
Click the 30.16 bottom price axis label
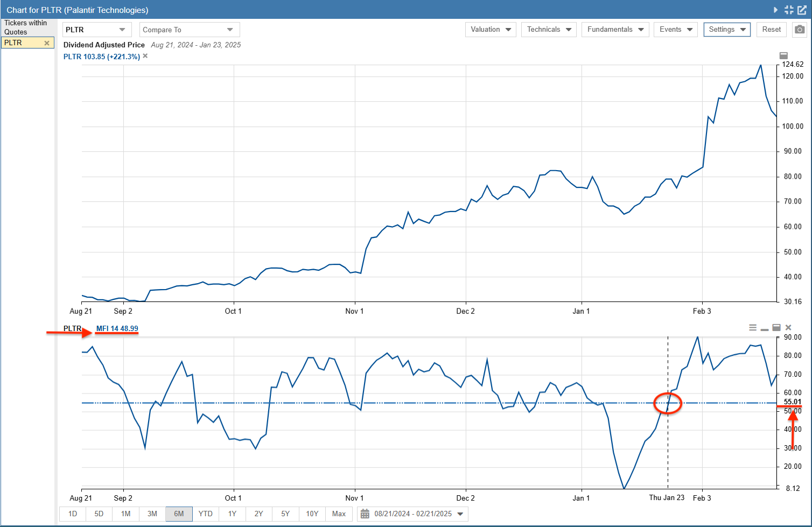pos(793,301)
